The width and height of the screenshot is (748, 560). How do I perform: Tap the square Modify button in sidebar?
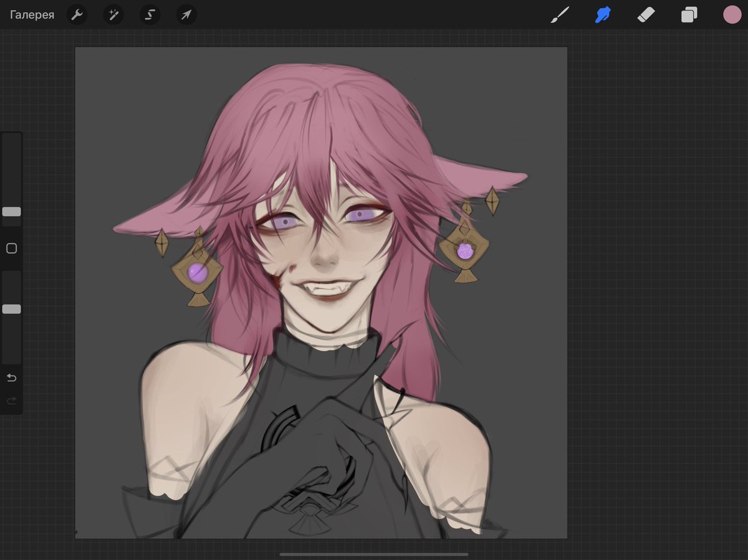(11, 249)
